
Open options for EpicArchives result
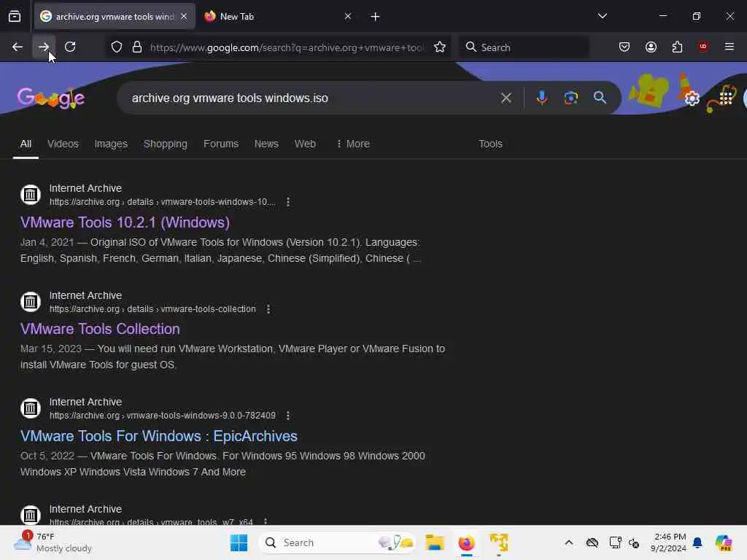(287, 416)
